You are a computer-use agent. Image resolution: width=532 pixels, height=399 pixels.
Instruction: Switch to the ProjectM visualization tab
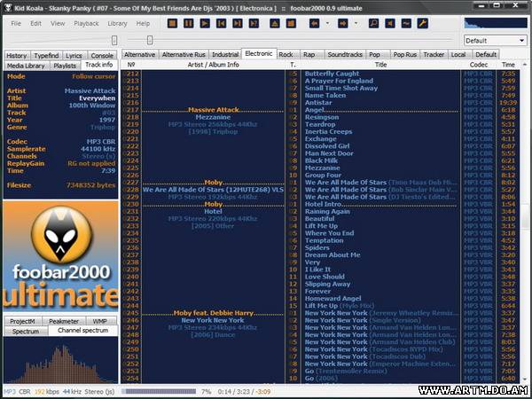(23, 321)
